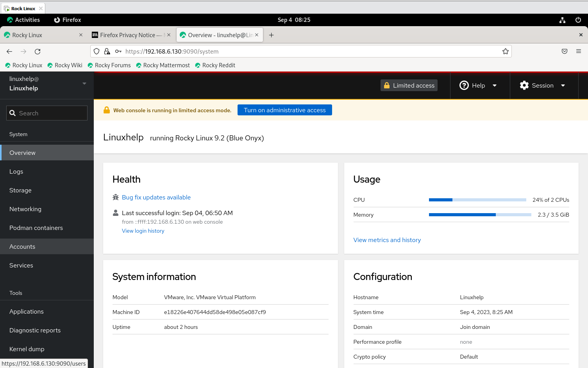Image resolution: width=588 pixels, height=368 pixels.
Task: Click the Memory usage progress bar
Action: click(480, 215)
